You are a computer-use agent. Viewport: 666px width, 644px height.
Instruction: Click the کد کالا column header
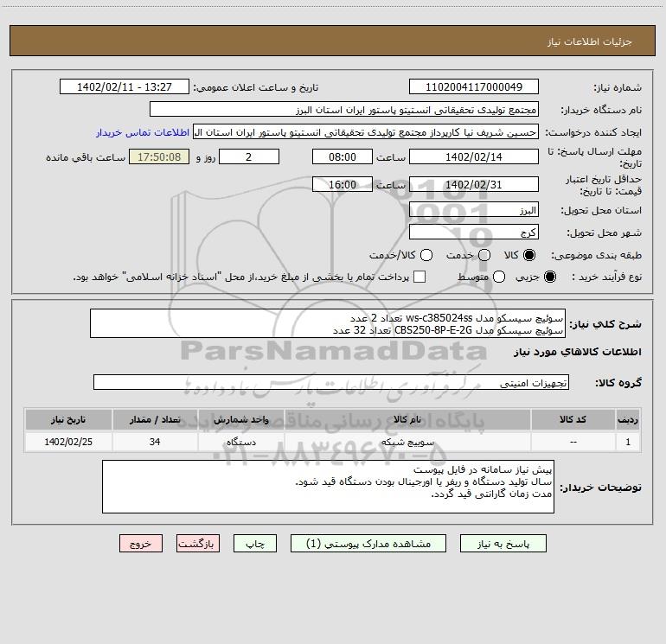573,419
